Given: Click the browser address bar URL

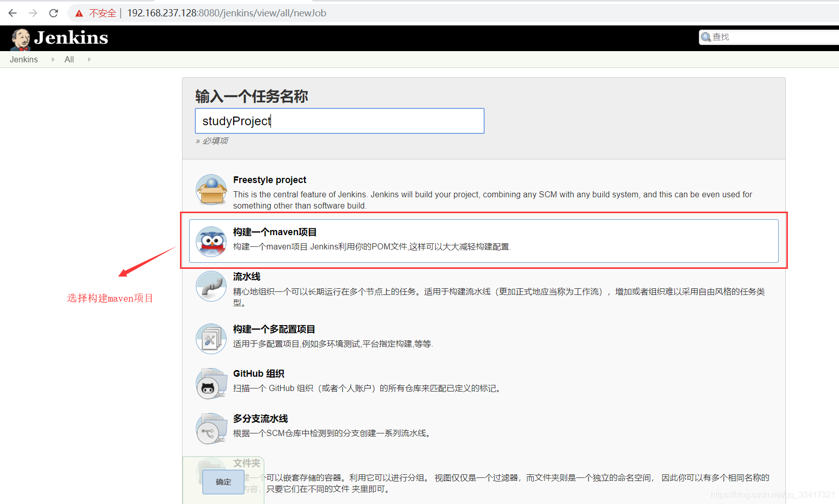Looking at the screenshot, I should tap(226, 13).
